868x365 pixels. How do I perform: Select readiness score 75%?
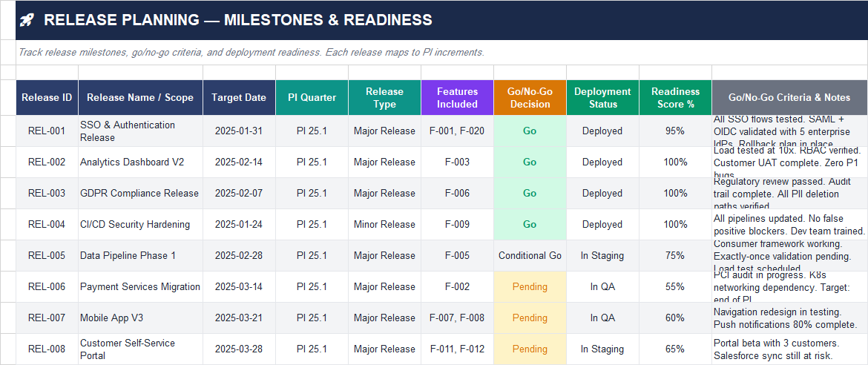point(675,255)
